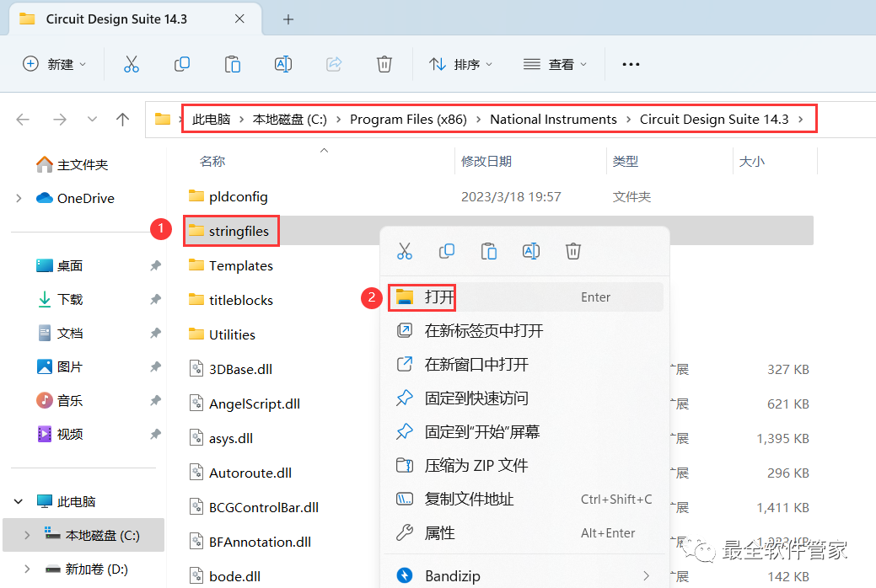Open the Home (主文件夹) location
The height and width of the screenshot is (588, 876).
[x=72, y=165]
